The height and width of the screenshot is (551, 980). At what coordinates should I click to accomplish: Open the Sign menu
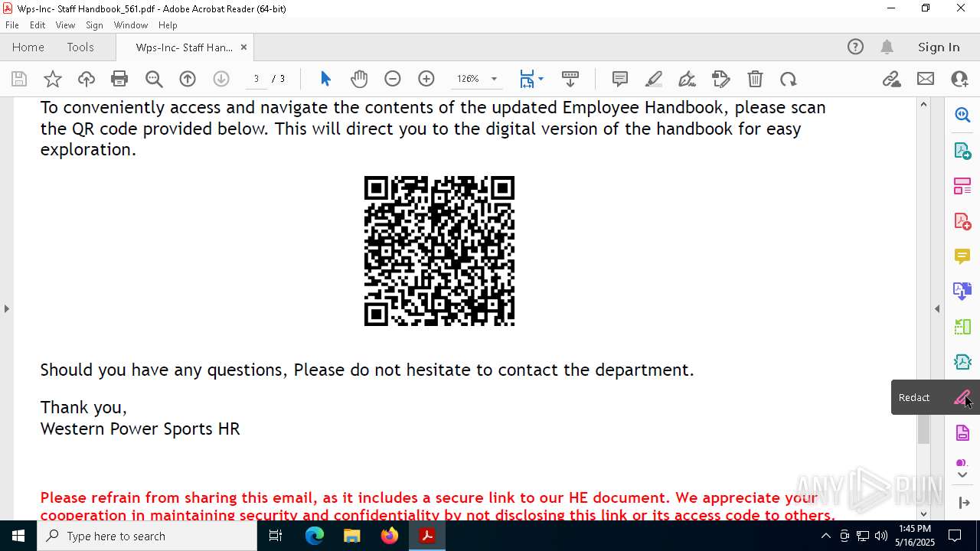(x=95, y=25)
